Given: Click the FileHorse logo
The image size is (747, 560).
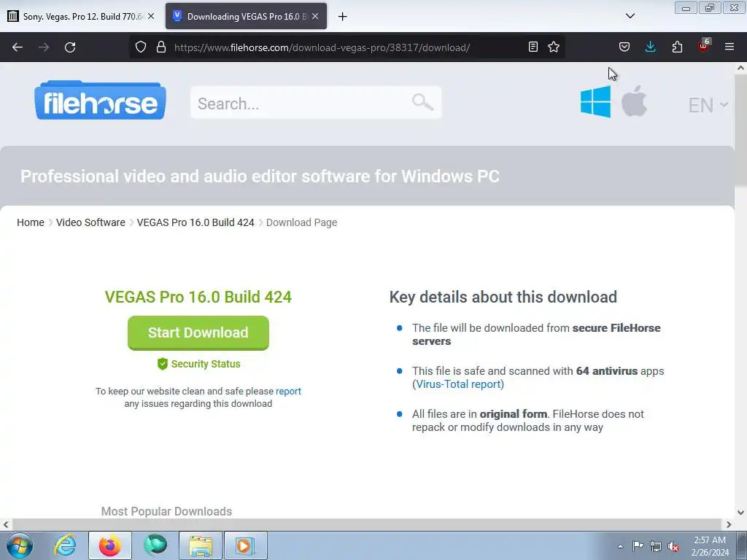Looking at the screenshot, I should tap(100, 100).
